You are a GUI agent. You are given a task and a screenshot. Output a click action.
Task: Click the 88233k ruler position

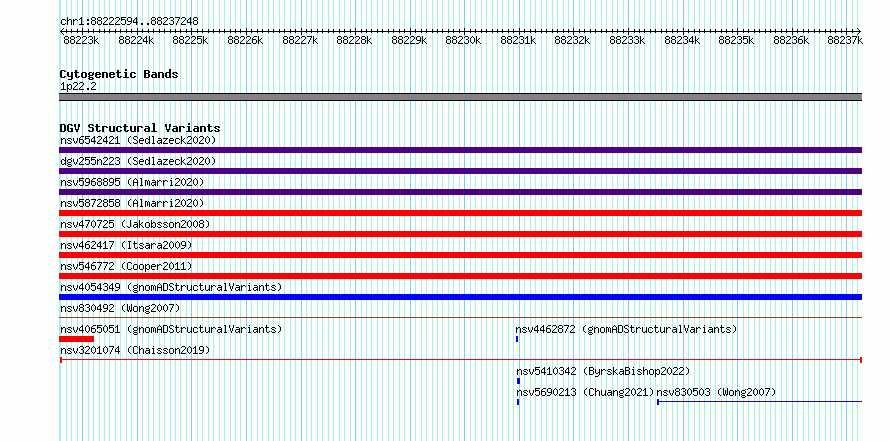point(627,40)
